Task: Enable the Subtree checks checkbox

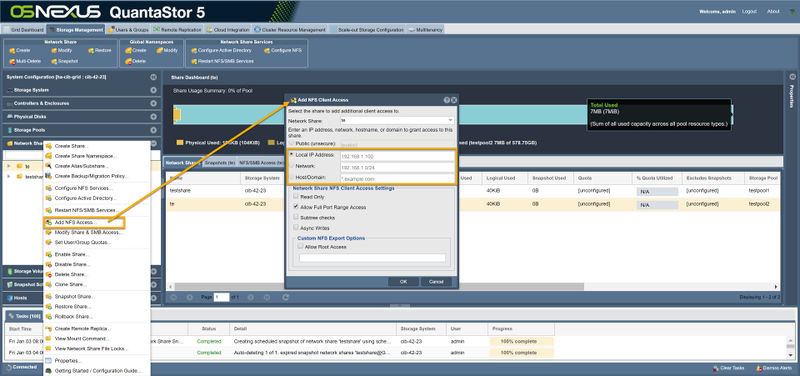Action: [296, 217]
